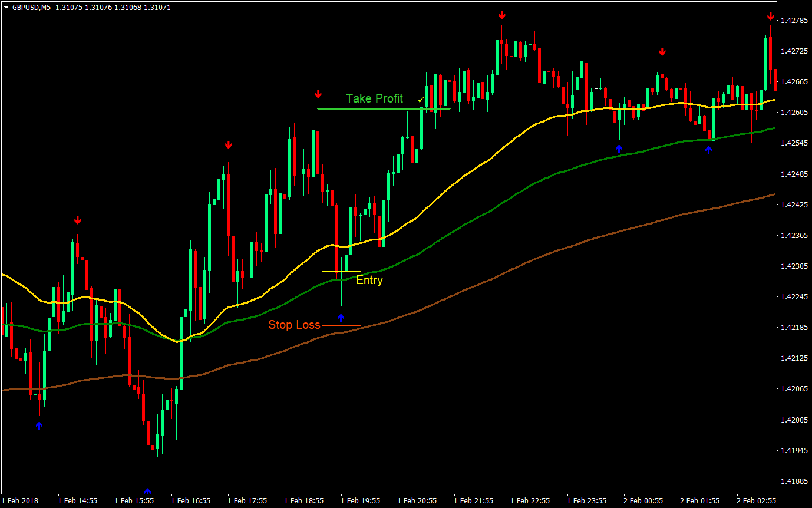The height and width of the screenshot is (508, 812).
Task: Click the blue buy arrow below the first 1 Feb low
Action: (39, 425)
